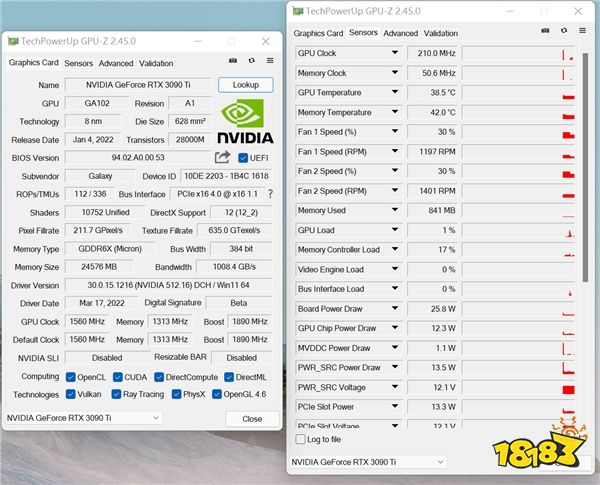The image size is (600, 485).
Task: Toggle the CUDA checkbox
Action: click(117, 377)
